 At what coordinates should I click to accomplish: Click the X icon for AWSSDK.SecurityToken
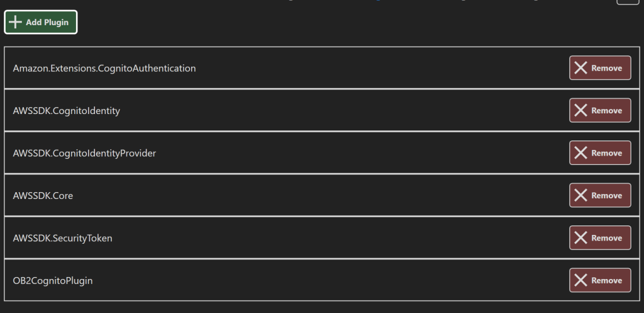click(581, 238)
